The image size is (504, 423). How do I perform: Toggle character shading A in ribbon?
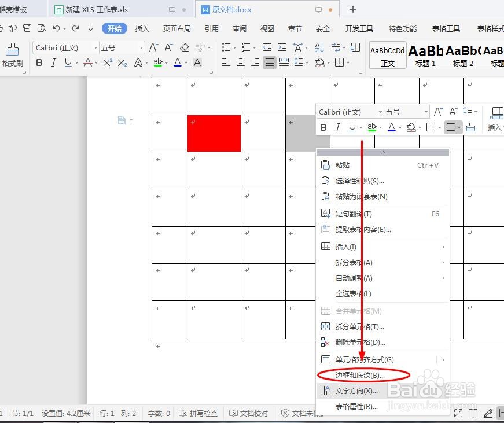click(x=197, y=62)
